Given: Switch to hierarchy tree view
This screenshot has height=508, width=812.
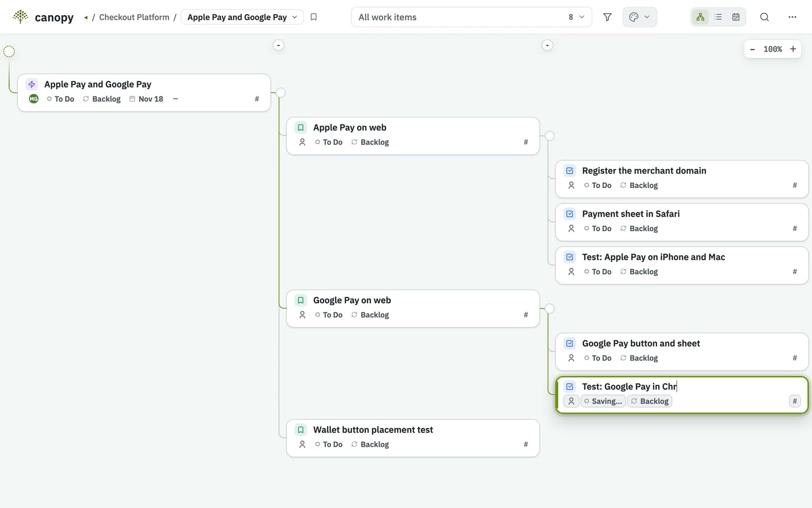Looking at the screenshot, I should (700, 17).
